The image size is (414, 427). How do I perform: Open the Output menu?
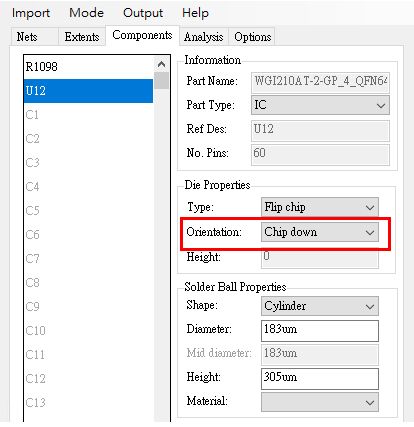tap(143, 13)
